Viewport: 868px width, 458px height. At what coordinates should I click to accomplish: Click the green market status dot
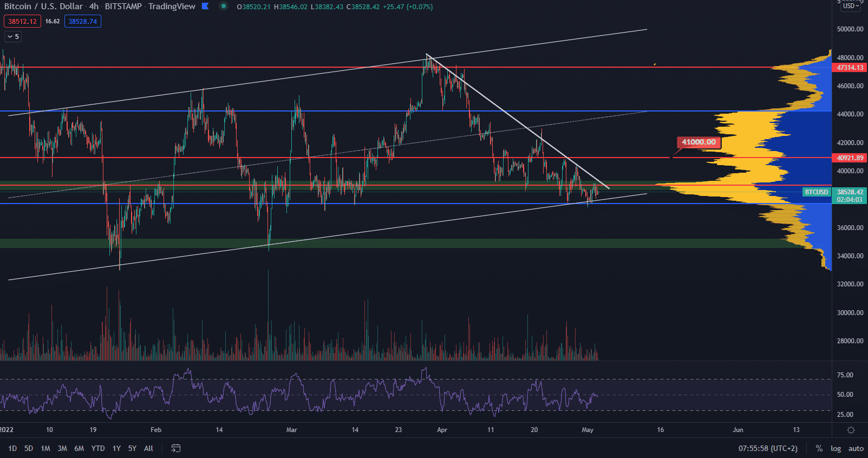[x=224, y=6]
